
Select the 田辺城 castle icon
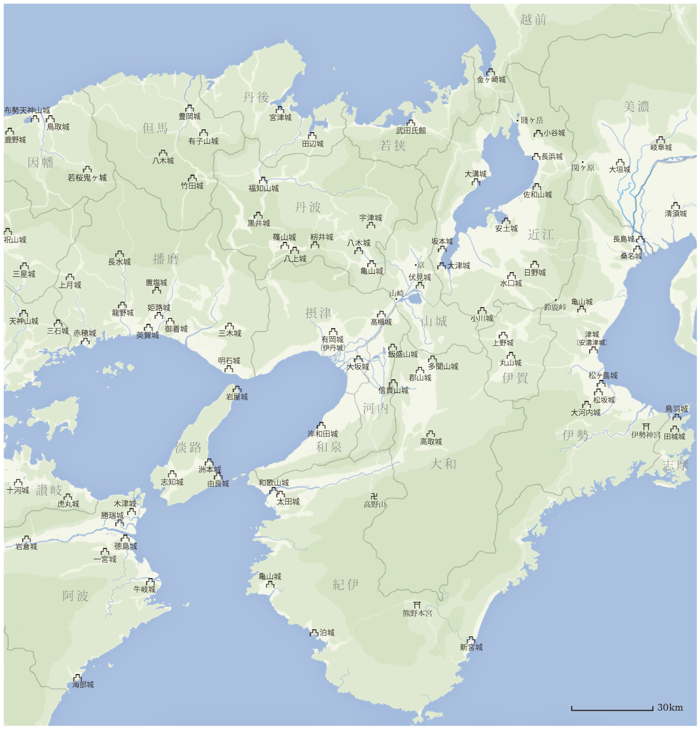pyautogui.click(x=312, y=136)
